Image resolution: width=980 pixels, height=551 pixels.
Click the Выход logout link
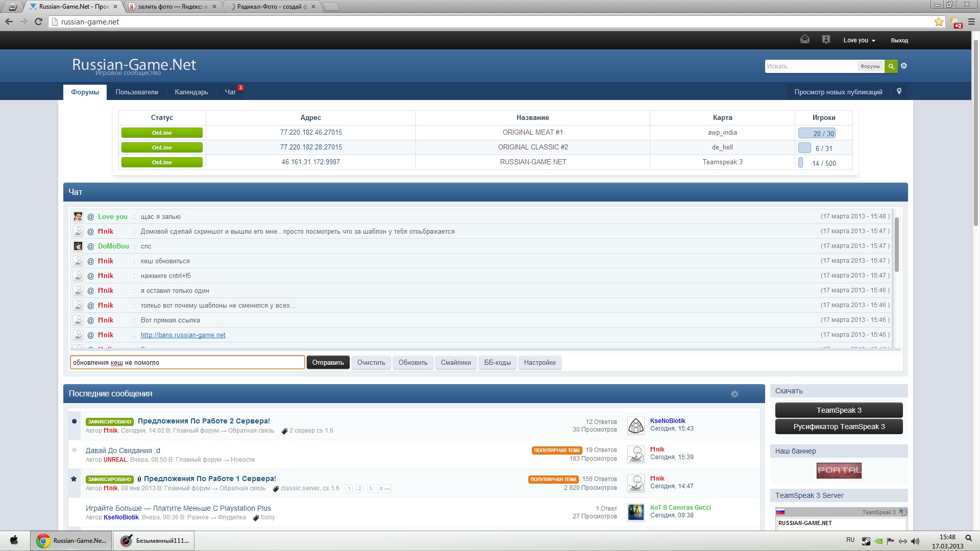click(x=899, y=40)
